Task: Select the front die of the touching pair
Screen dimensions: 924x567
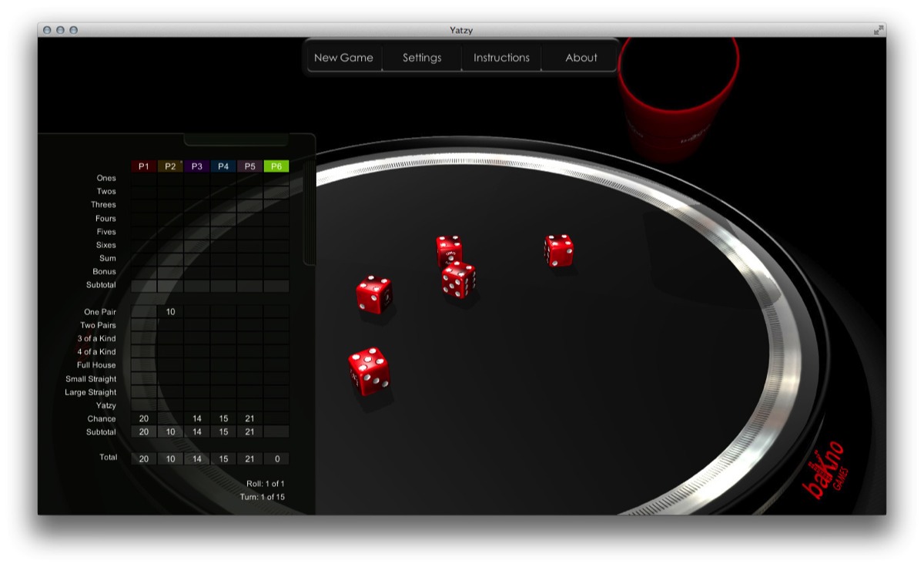Action: (x=459, y=279)
